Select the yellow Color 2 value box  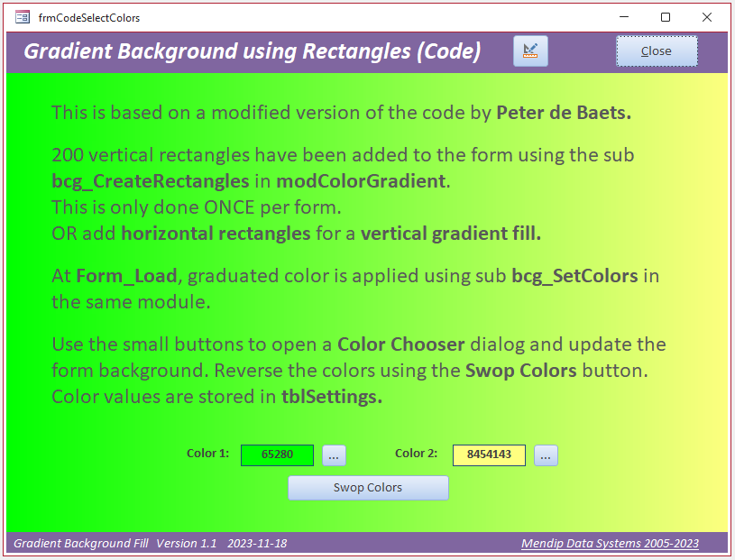(x=489, y=455)
